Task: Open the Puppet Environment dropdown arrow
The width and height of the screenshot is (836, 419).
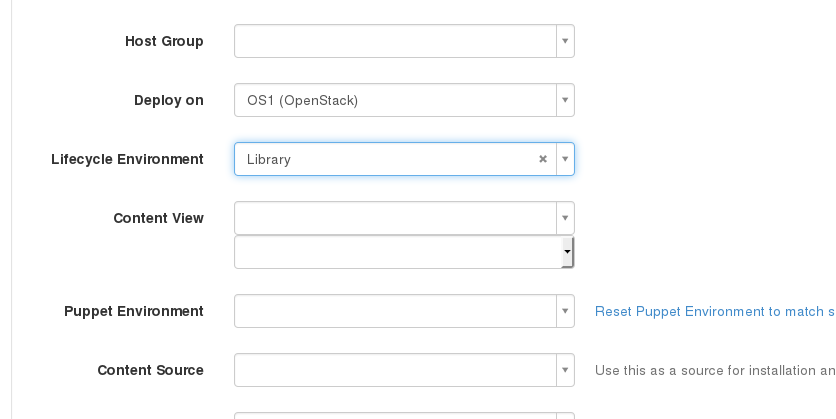Action: tap(565, 311)
